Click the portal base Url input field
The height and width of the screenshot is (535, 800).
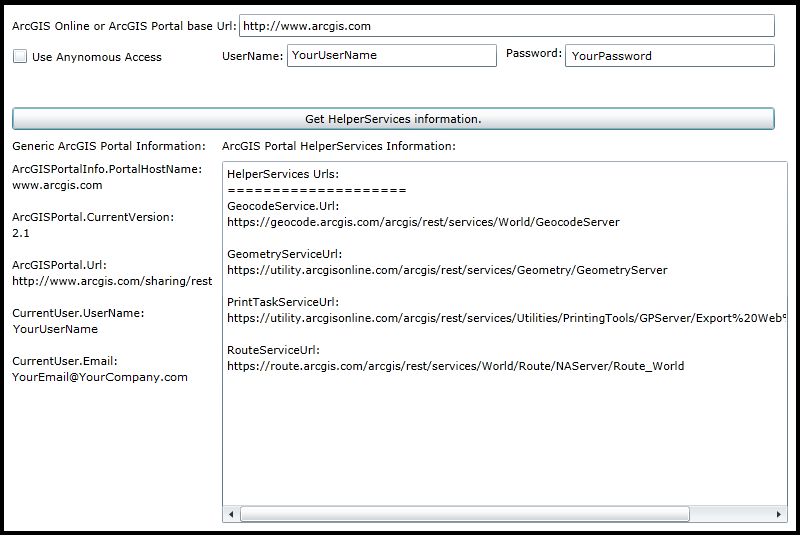click(x=507, y=26)
